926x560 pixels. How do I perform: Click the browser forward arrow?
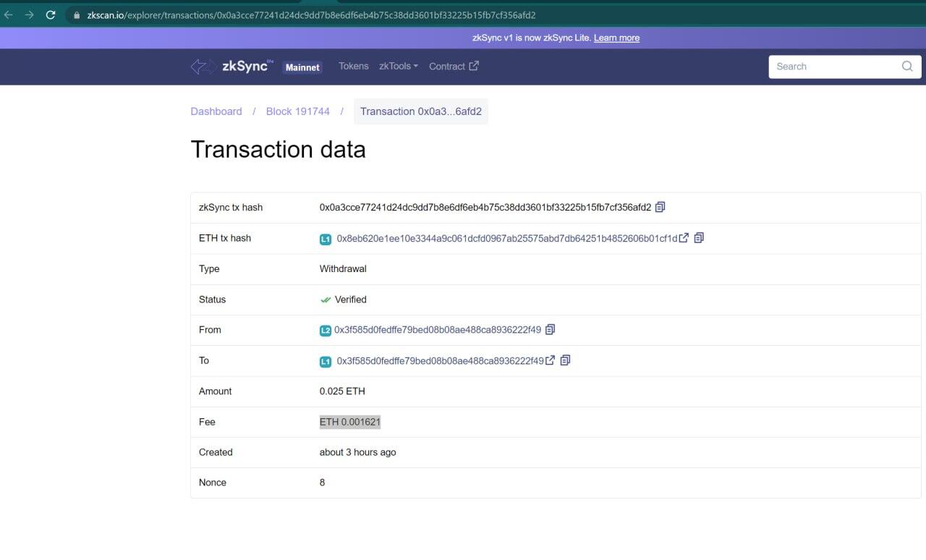[30, 14]
